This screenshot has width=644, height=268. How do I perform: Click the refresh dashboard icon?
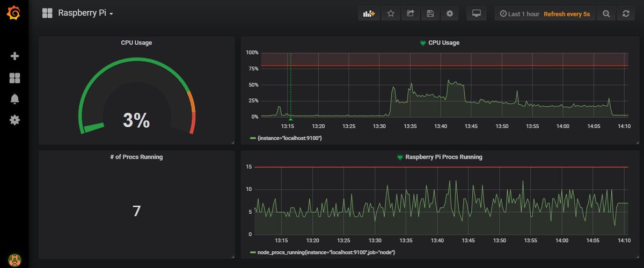tap(626, 14)
